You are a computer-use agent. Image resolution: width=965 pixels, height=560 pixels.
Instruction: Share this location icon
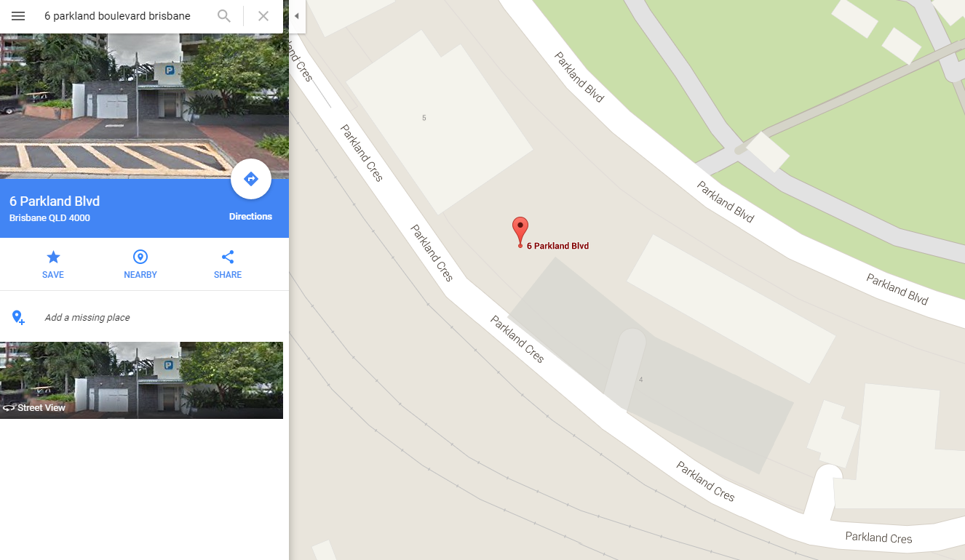228,257
